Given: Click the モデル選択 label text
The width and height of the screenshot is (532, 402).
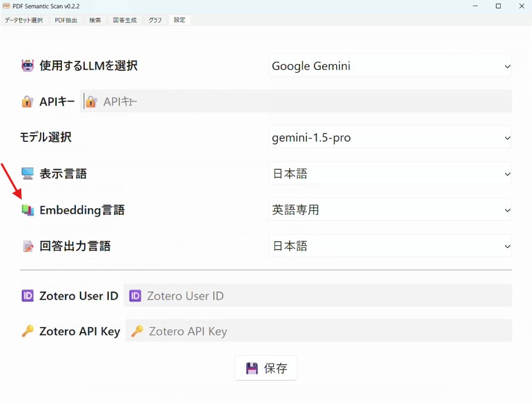Looking at the screenshot, I should pyautogui.click(x=46, y=137).
